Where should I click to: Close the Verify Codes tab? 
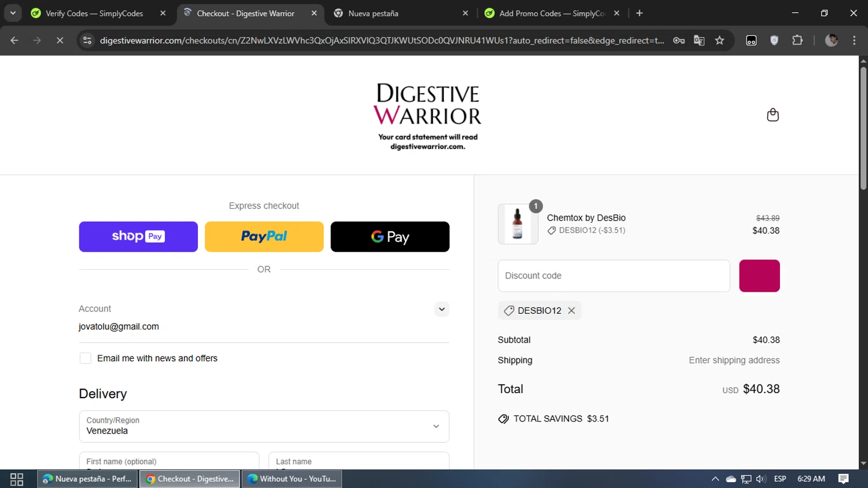163,13
